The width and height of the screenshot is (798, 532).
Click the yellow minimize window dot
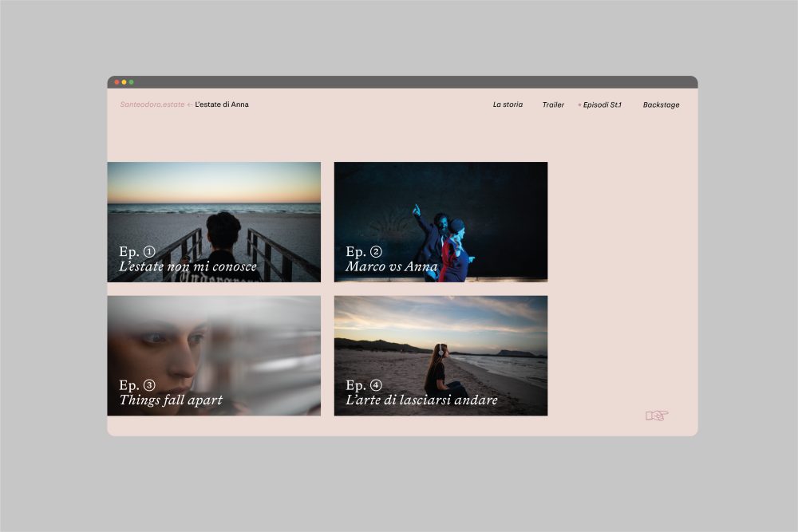124,82
